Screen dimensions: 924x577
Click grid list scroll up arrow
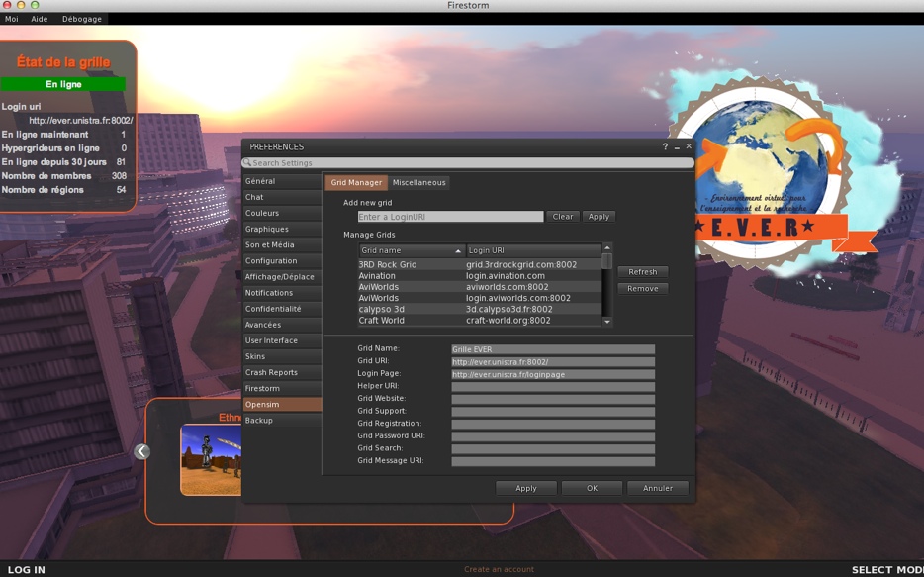click(x=607, y=247)
